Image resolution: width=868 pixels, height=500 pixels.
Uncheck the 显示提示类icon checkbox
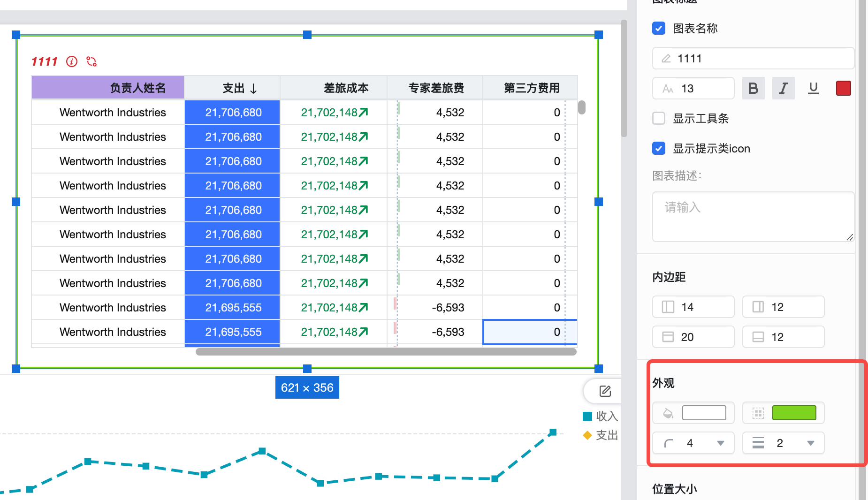click(659, 148)
